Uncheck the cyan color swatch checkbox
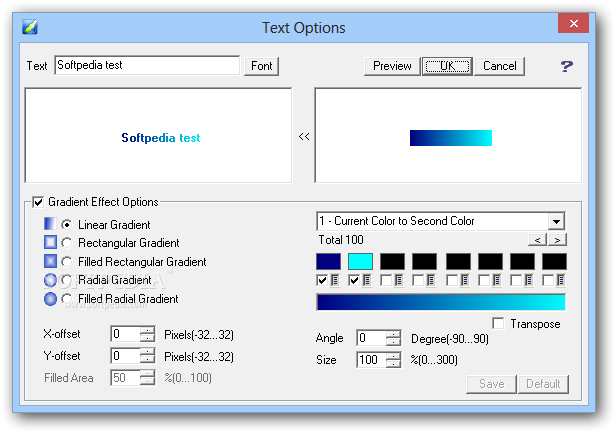Screen dimensions: 616x433 (x=354, y=280)
